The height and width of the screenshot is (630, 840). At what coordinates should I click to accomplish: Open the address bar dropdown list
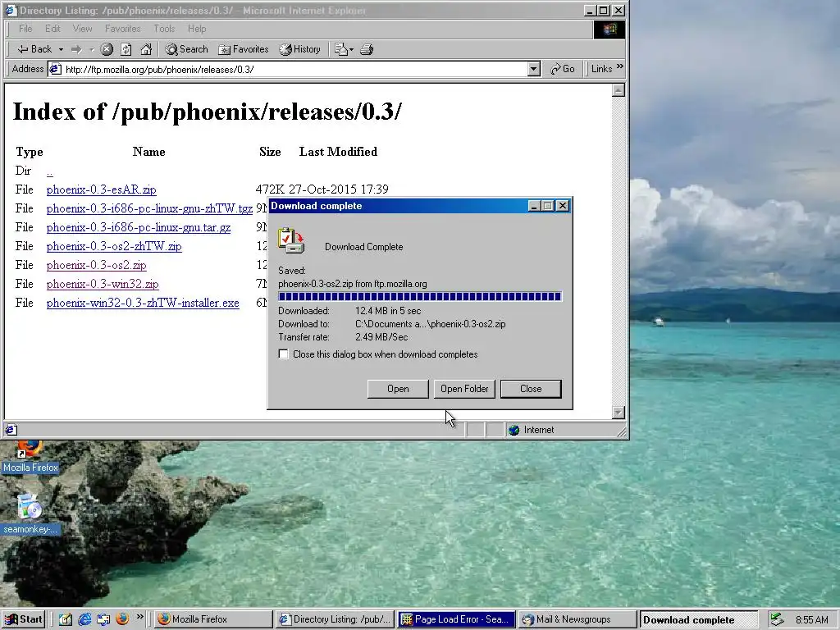[533, 69]
